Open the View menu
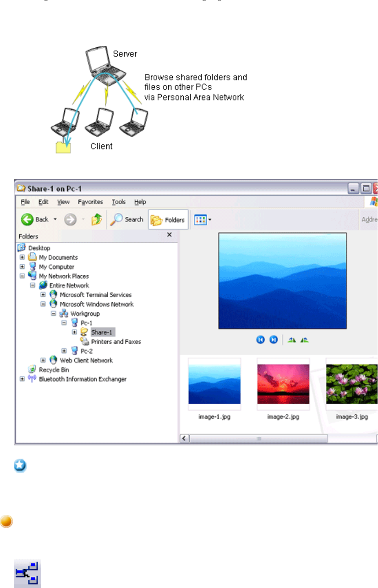This screenshot has height=588, width=378. 63,202
